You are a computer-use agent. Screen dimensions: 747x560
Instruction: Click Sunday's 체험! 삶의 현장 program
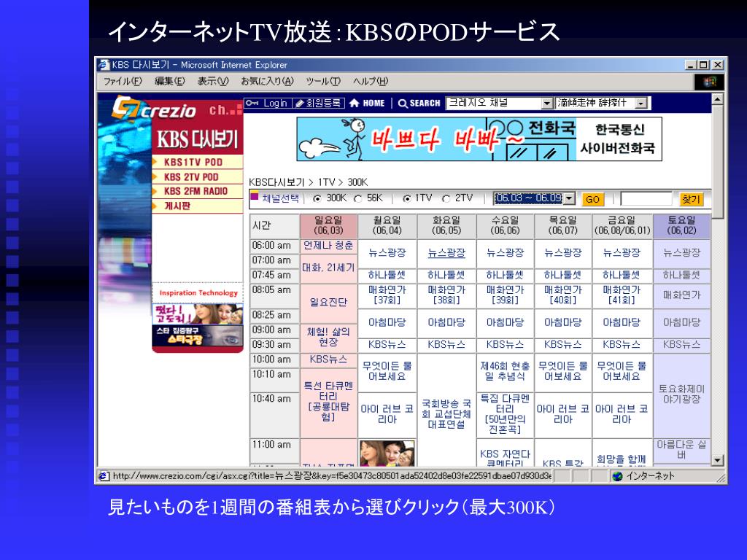pyautogui.click(x=328, y=337)
